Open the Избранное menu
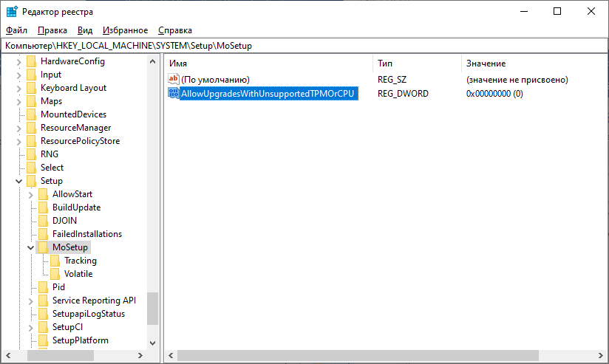Viewport: 609px width, 364px height. pos(126,30)
